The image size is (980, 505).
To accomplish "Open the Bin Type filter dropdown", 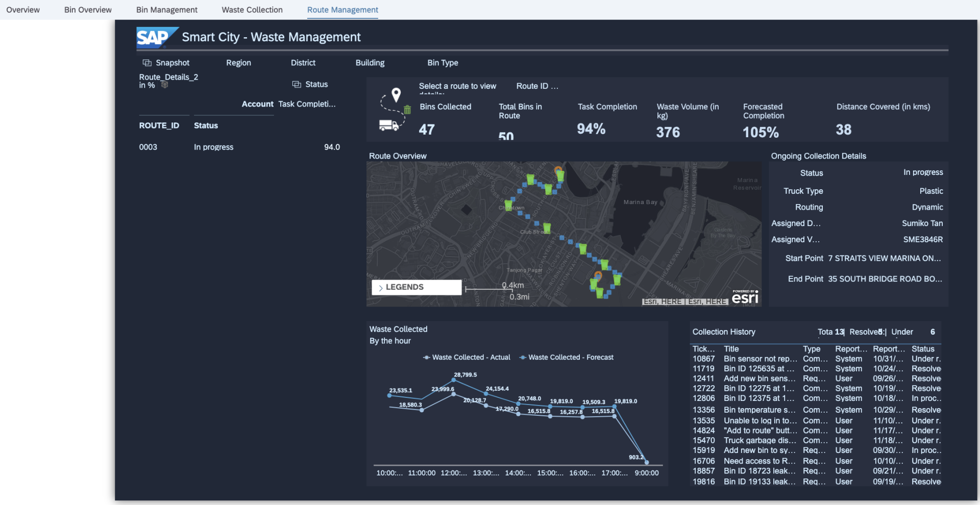I will pos(443,63).
